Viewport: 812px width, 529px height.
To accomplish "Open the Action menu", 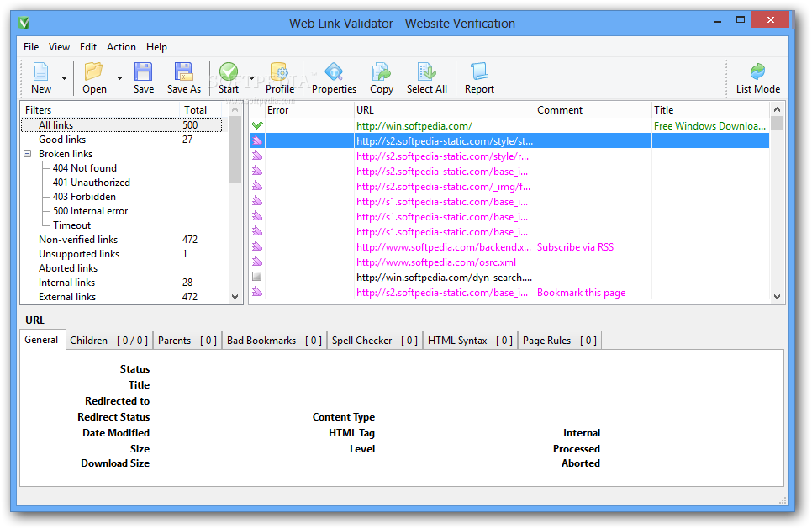I will tap(121, 47).
